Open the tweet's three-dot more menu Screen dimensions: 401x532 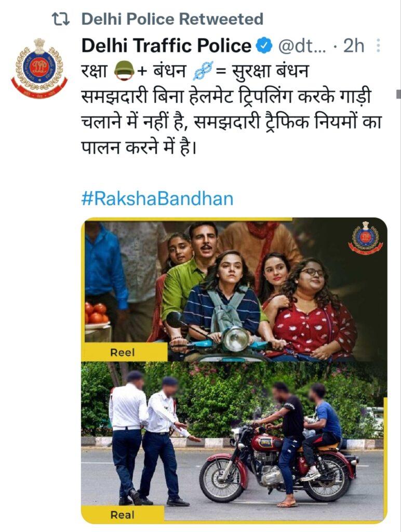(x=378, y=46)
